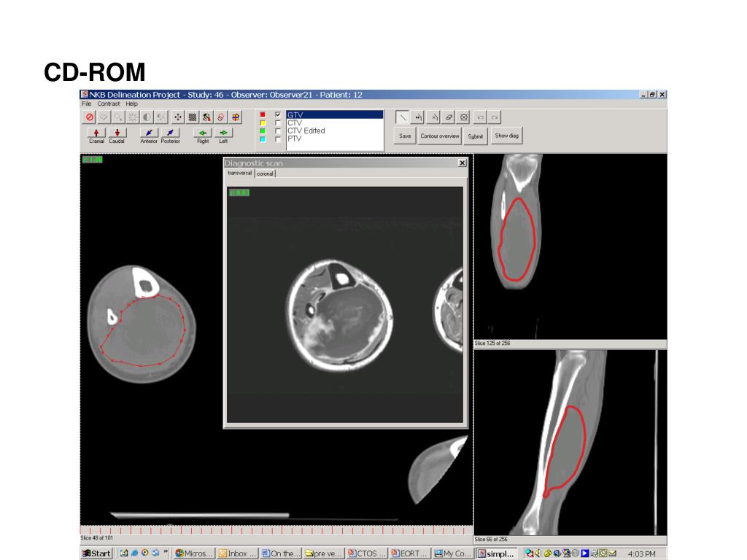Select GTV in the structure list
The width and height of the screenshot is (747, 560).
335,114
